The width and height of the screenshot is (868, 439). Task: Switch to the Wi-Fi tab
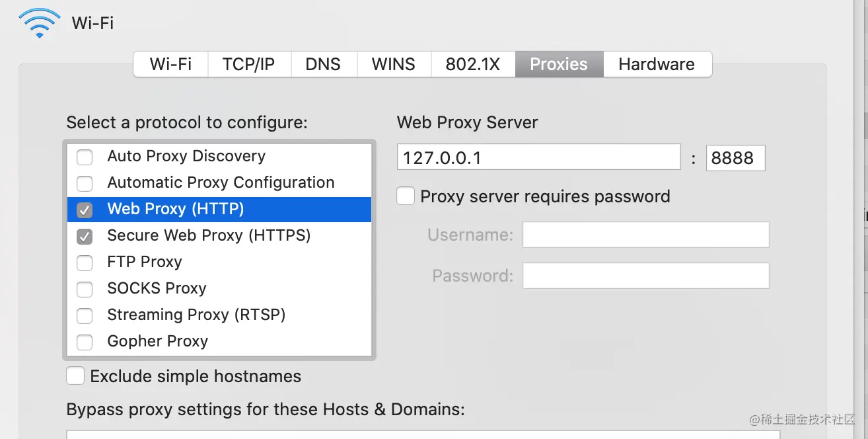pyautogui.click(x=170, y=64)
